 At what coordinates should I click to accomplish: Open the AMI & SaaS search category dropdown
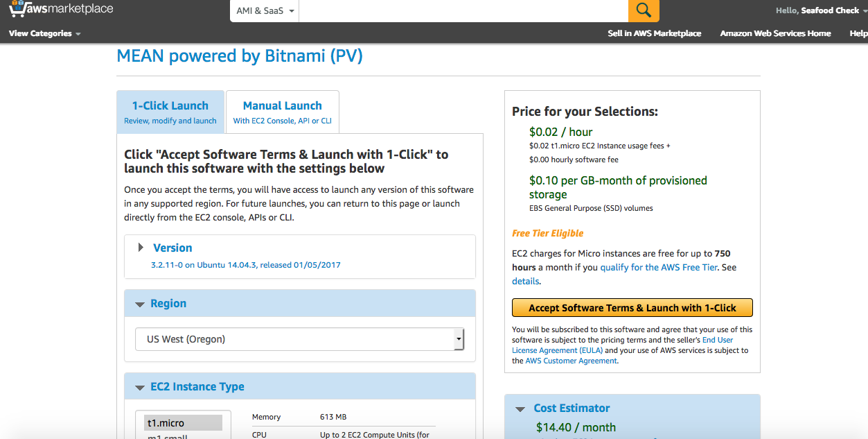[x=265, y=11]
